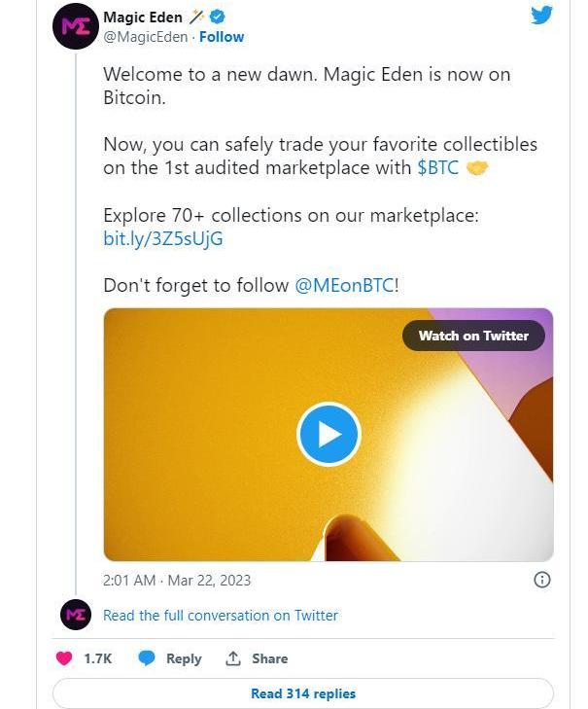The image size is (588, 709).
Task: Open the large Magic Eden profile avatar
Action: (x=75, y=26)
